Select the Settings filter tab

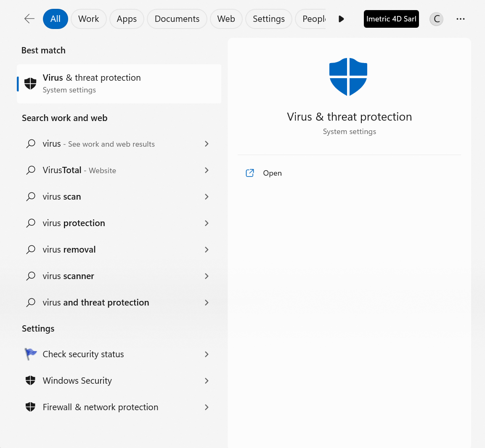coord(268,19)
